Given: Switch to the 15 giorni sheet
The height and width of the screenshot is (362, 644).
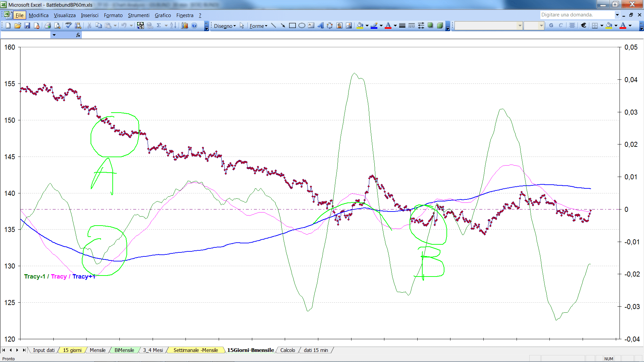Looking at the screenshot, I should point(72,350).
